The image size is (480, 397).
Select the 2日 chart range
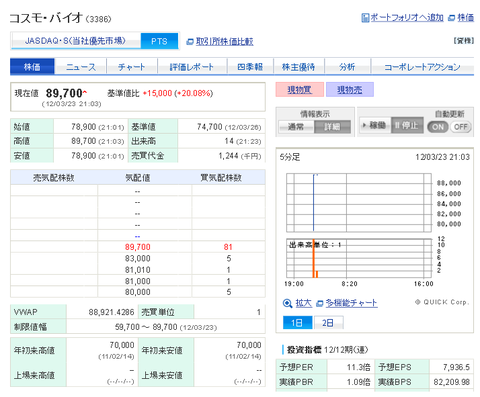click(328, 323)
